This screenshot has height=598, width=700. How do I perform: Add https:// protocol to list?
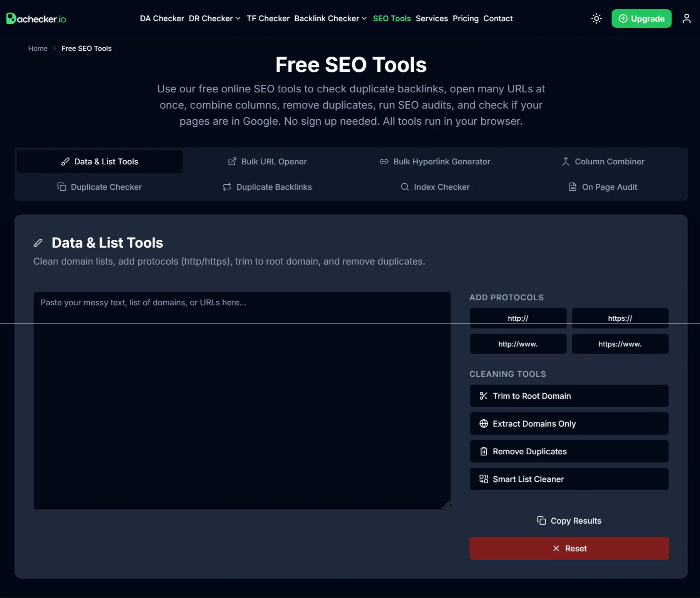(620, 318)
